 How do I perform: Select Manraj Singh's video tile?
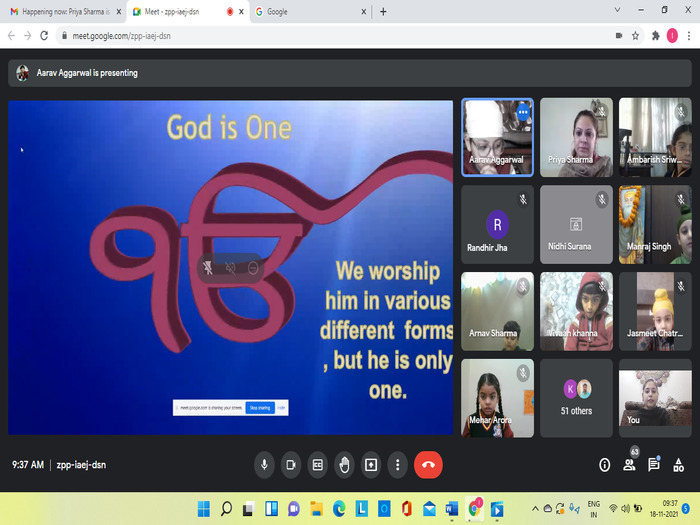click(x=655, y=225)
